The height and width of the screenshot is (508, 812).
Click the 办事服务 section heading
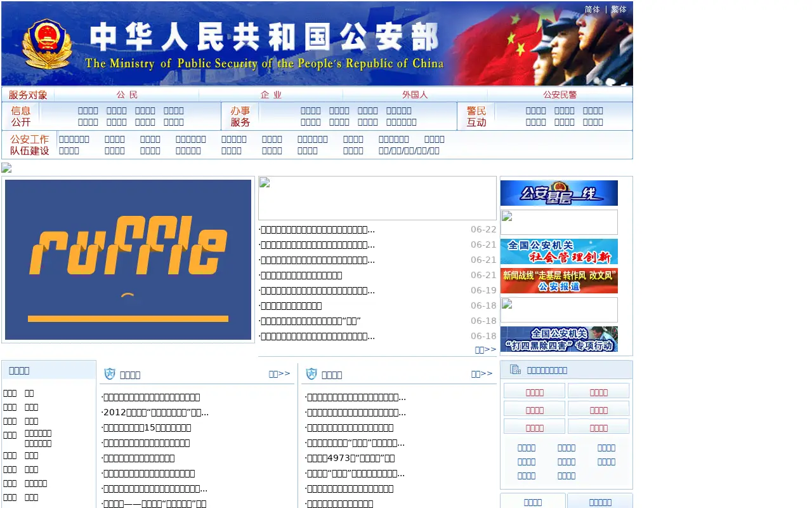[240, 116]
